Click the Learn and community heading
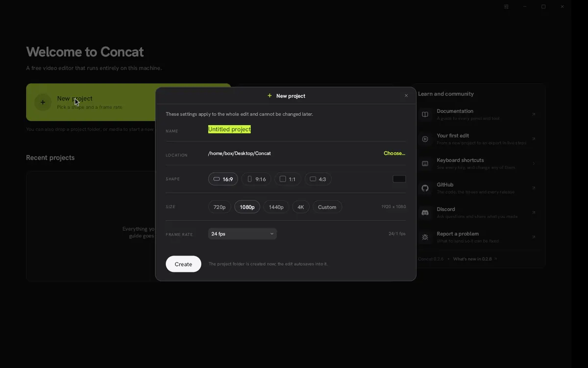The image size is (588, 368). tap(446, 94)
